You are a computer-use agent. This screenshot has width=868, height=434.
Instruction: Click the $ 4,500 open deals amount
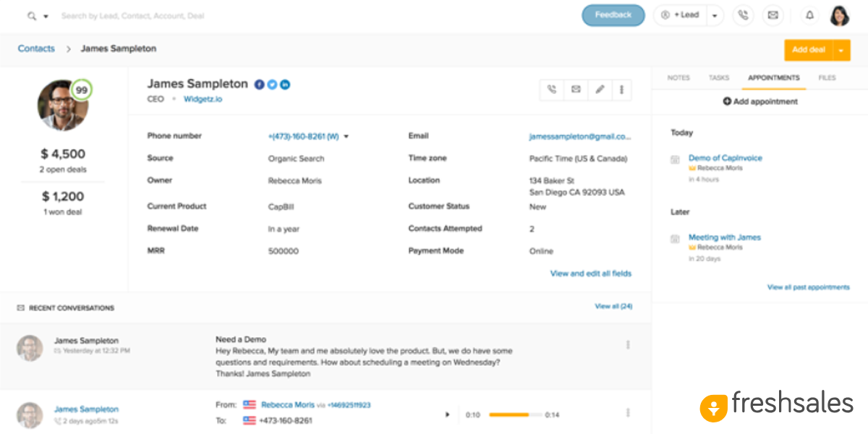click(x=63, y=153)
